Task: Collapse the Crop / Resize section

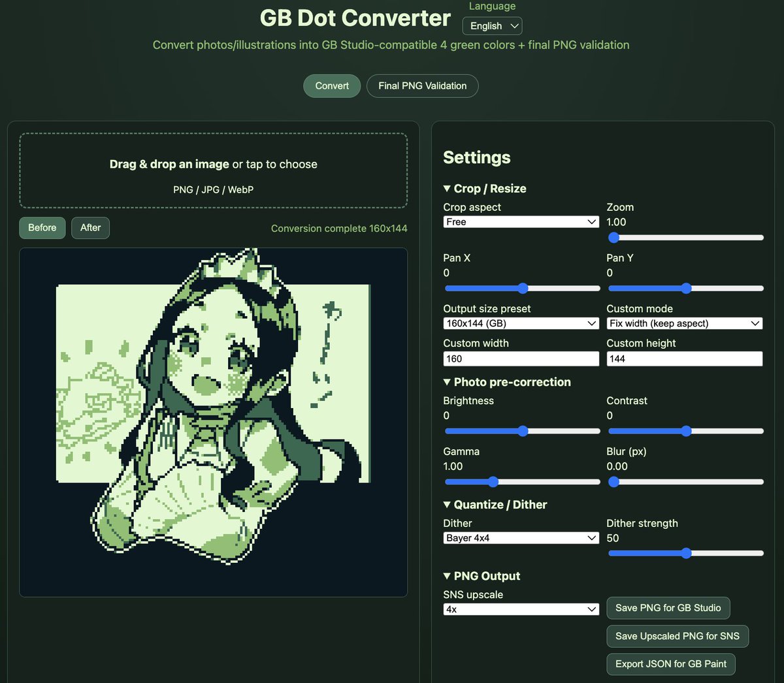Action: (x=485, y=189)
